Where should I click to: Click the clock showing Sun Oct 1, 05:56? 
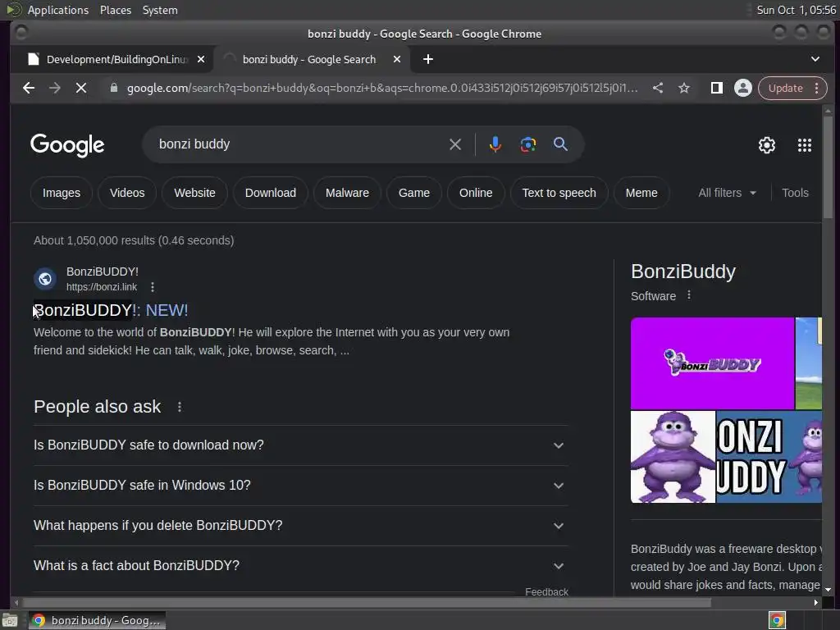click(x=796, y=10)
